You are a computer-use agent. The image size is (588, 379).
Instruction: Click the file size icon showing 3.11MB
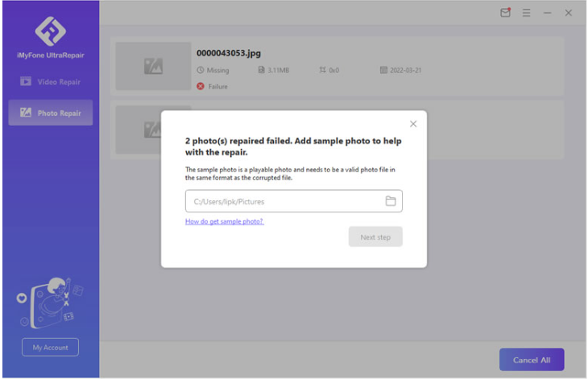(x=262, y=71)
